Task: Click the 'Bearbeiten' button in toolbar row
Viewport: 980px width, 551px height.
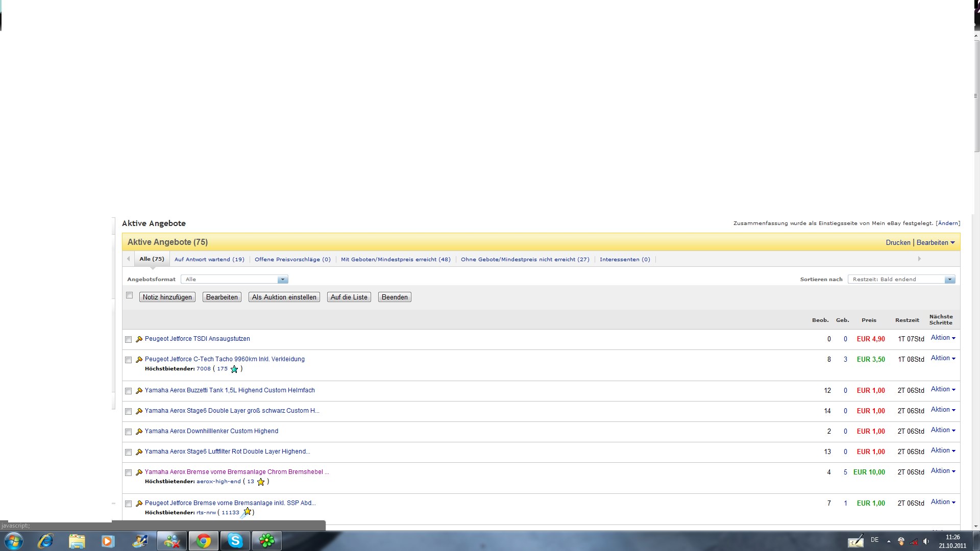Action: click(x=222, y=297)
